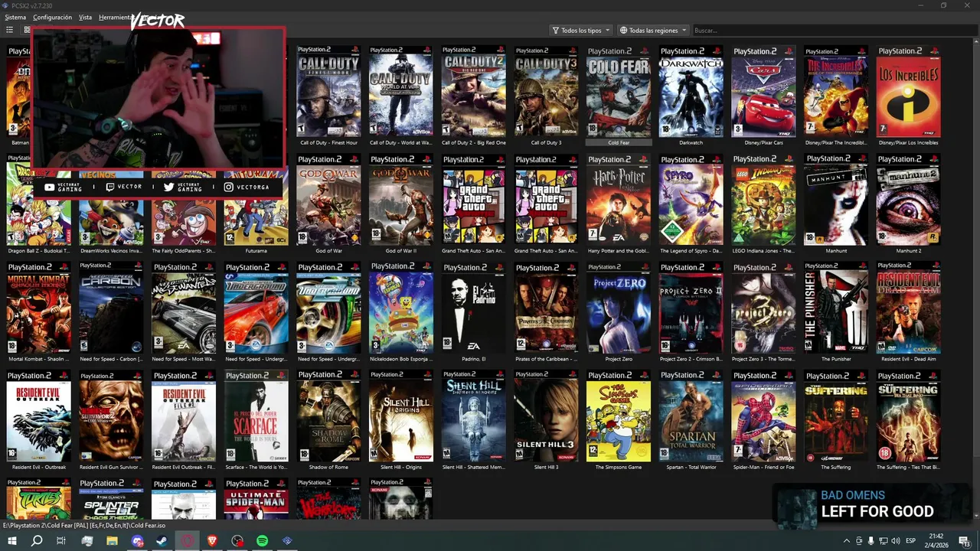Select the Call of Duty 3 cover

pos(546,92)
